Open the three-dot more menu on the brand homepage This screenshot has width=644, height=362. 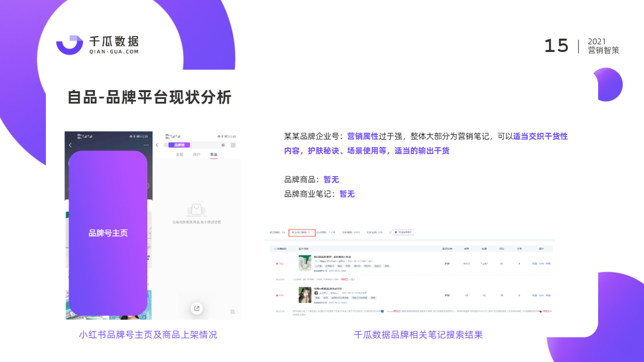pyautogui.click(x=146, y=145)
